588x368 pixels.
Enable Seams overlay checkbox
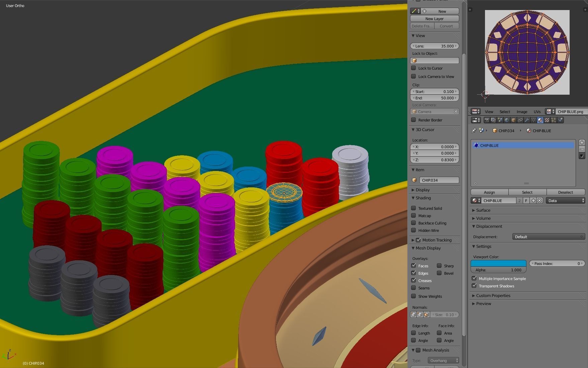pos(414,288)
